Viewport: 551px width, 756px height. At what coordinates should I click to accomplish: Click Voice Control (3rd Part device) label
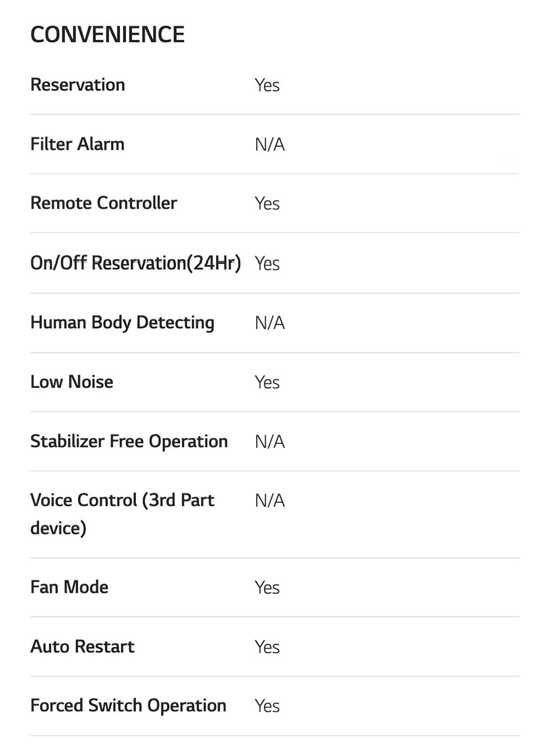point(122,514)
